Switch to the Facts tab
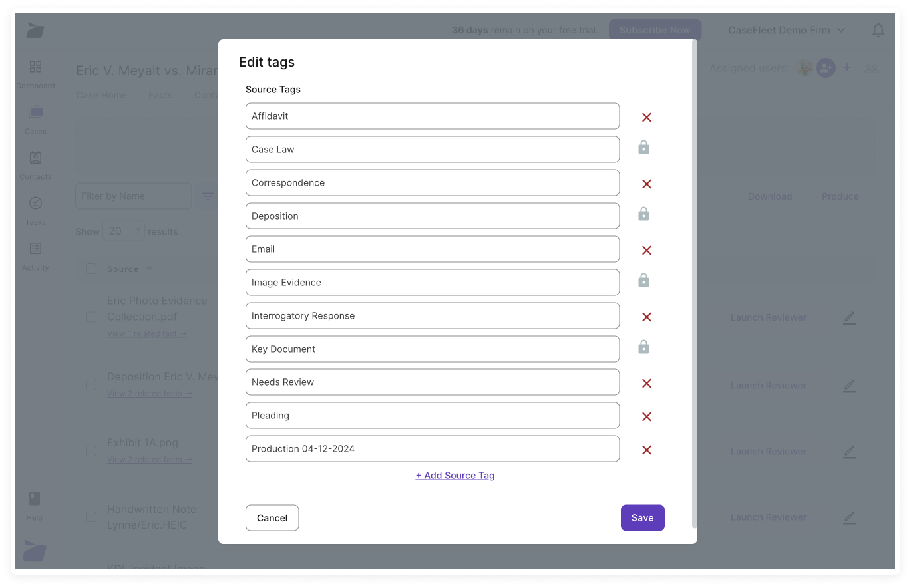The width and height of the screenshot is (911, 588). coord(160,95)
